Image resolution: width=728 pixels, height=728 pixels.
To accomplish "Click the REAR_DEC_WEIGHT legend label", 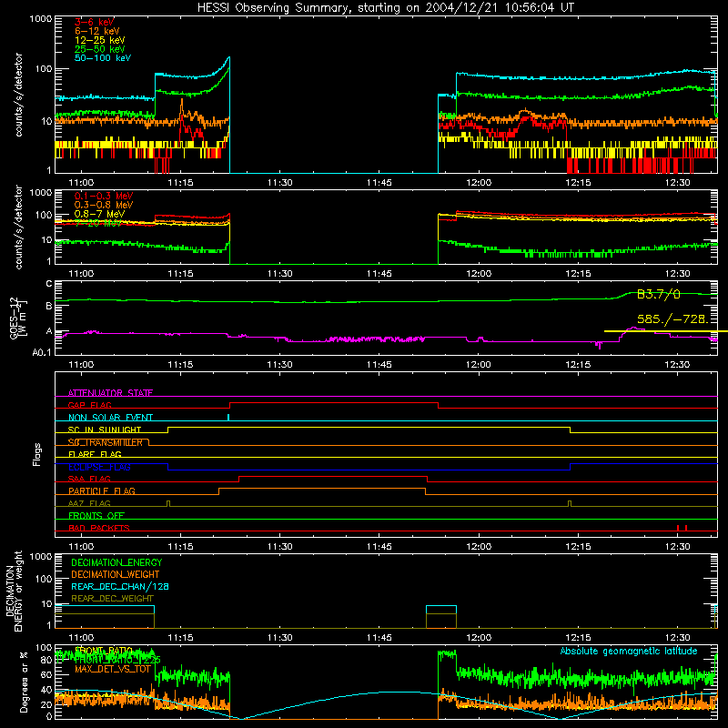I will [x=112, y=599].
